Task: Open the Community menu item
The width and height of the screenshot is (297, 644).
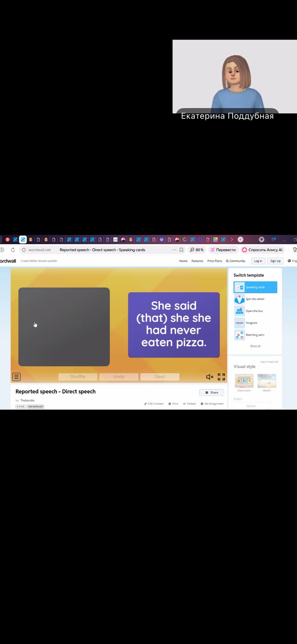Action: click(x=236, y=261)
